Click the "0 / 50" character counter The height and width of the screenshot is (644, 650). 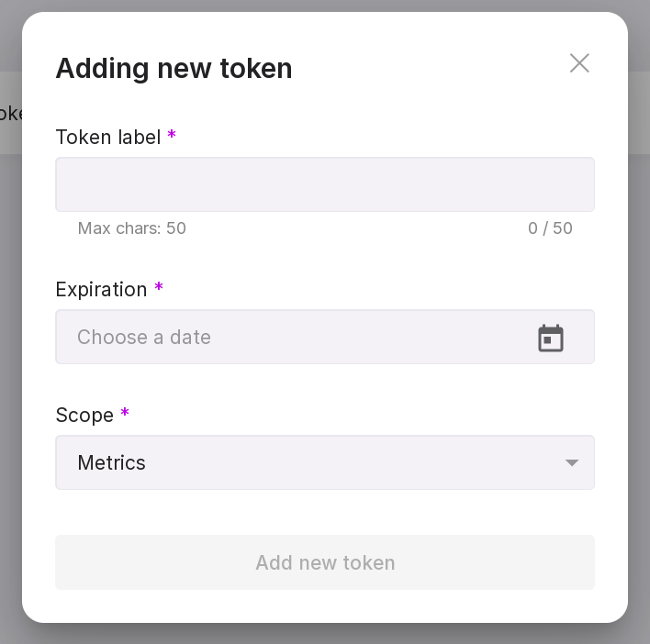tap(550, 228)
